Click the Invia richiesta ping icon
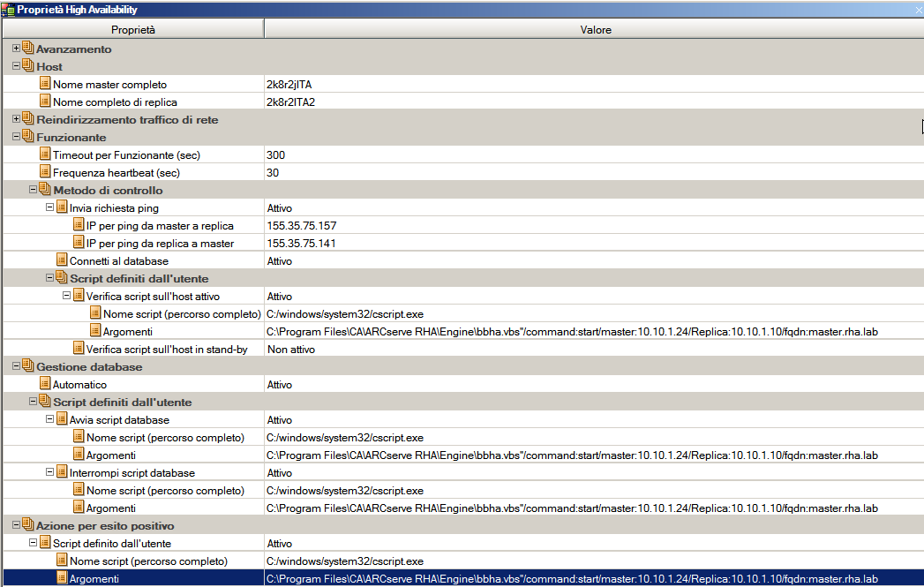This screenshot has height=587, width=924. (x=61, y=207)
